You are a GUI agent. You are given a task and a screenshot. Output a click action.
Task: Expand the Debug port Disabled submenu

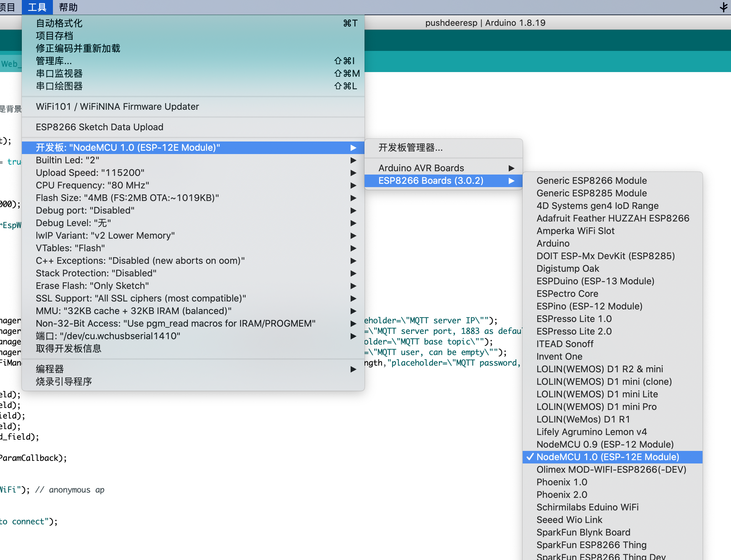click(193, 211)
